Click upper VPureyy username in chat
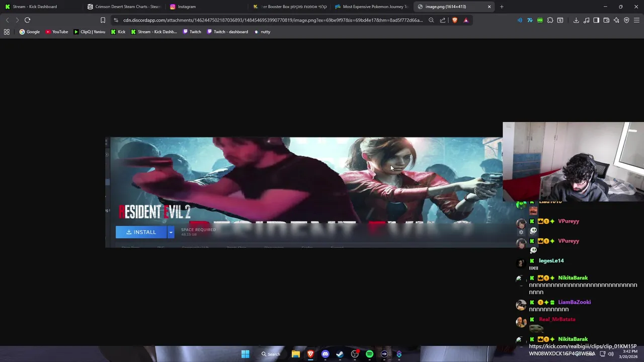This screenshot has width=644, height=362. pos(569,221)
